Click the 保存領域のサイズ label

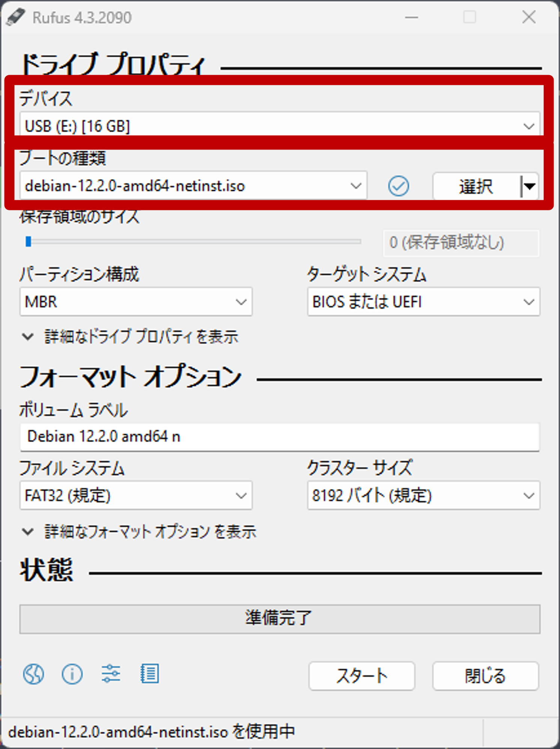coord(79,217)
